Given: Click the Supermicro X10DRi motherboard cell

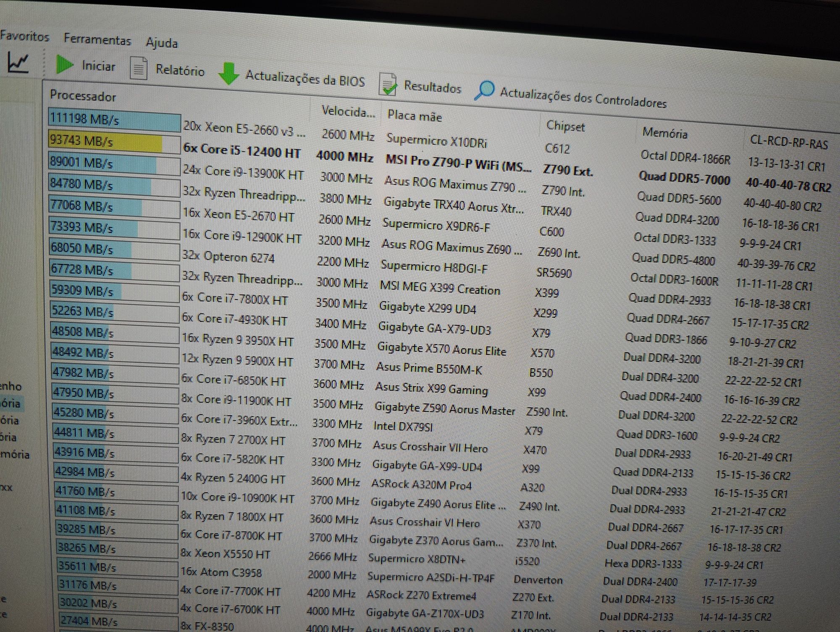Looking at the screenshot, I should click(x=437, y=141).
